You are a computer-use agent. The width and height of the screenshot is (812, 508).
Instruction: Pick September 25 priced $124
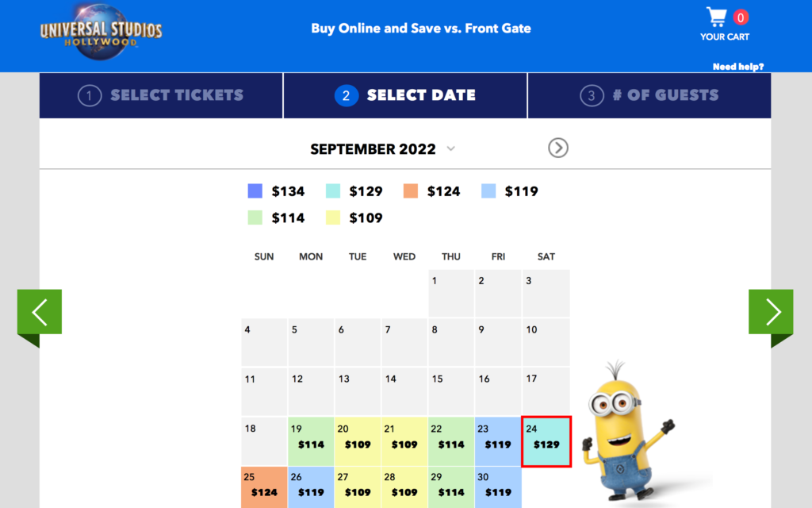click(x=264, y=485)
